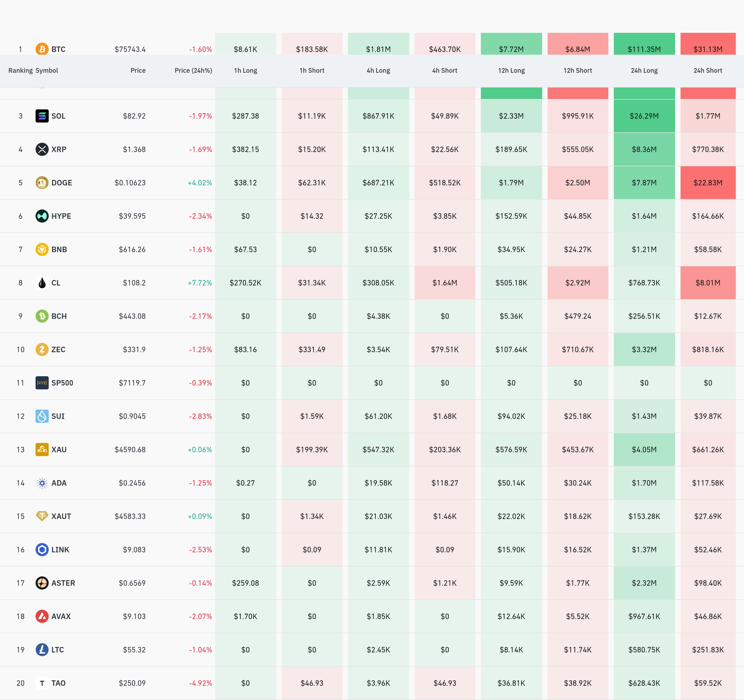Click the HYPE token icon
The width and height of the screenshot is (744, 700).
[42, 216]
